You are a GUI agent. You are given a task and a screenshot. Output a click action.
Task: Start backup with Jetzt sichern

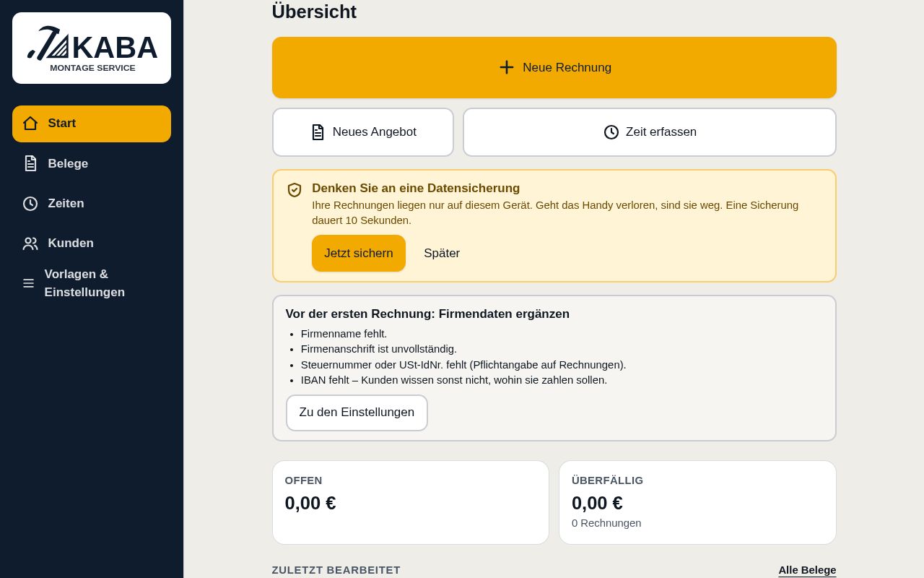tap(359, 253)
